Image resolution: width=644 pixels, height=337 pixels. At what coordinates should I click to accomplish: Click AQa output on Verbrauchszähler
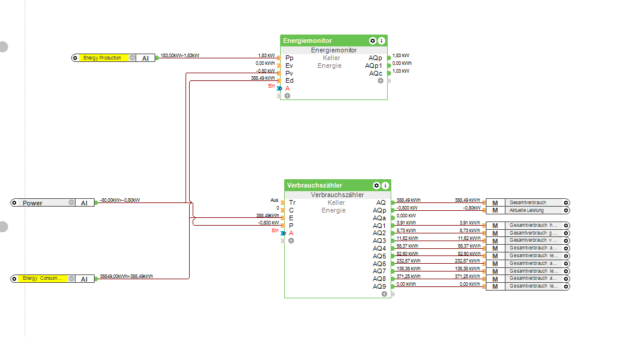(379, 218)
